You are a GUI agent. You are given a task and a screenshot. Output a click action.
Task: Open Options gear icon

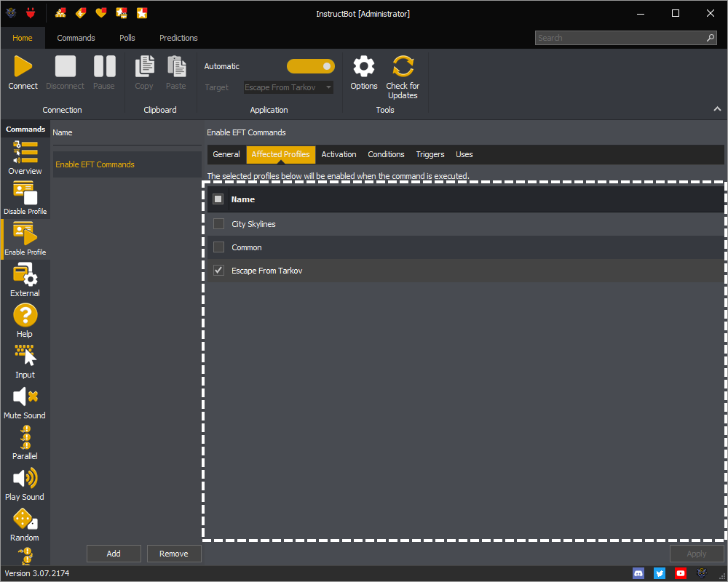click(364, 66)
